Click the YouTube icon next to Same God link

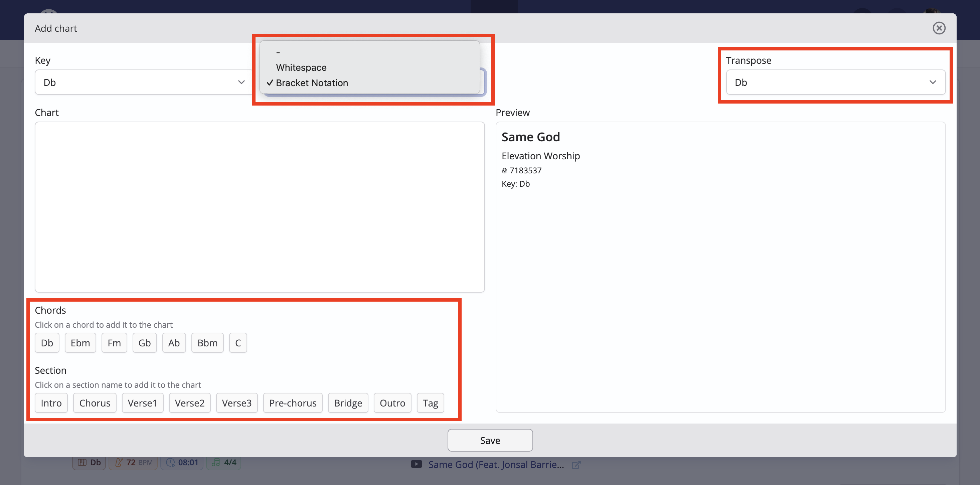pyautogui.click(x=416, y=464)
